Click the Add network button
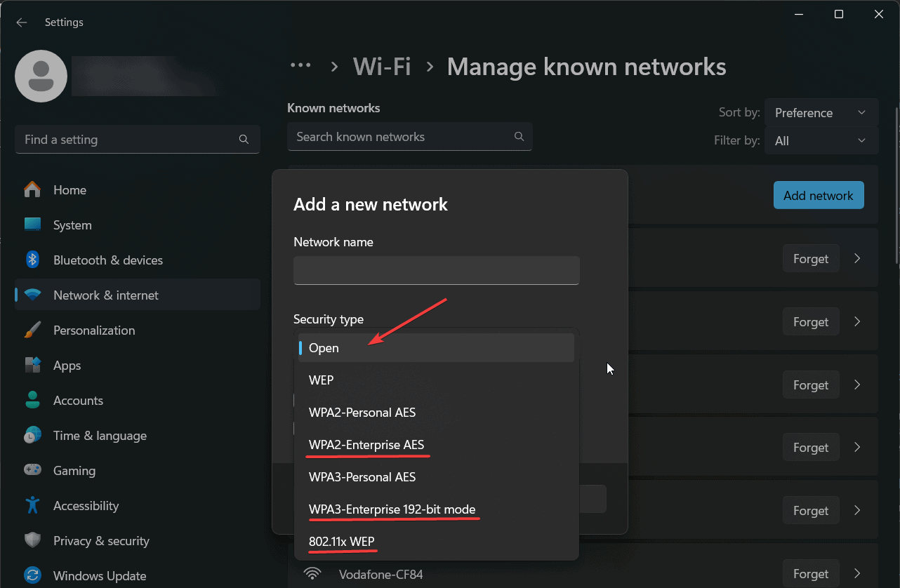900x588 pixels. tap(819, 196)
